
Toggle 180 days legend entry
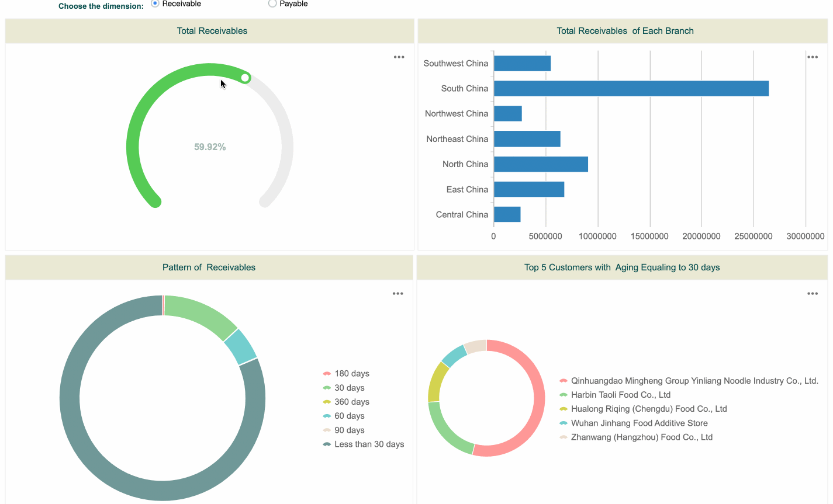346,374
